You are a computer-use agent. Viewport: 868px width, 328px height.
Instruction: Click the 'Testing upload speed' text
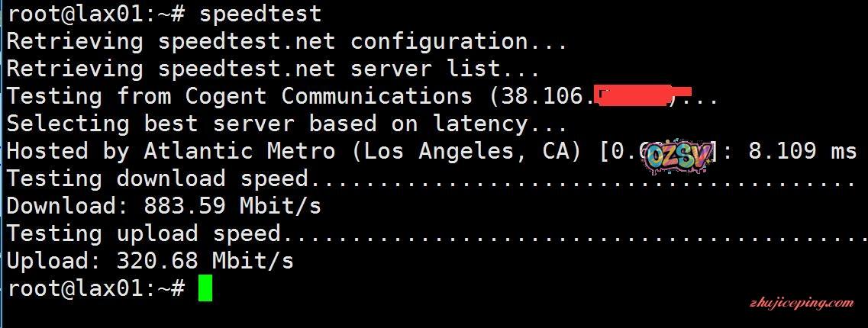[x=144, y=233]
